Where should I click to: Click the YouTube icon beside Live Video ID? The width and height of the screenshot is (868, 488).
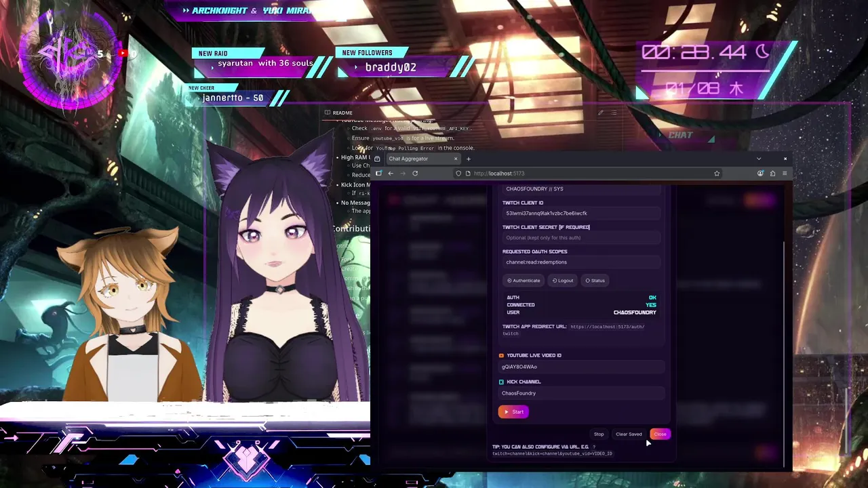[501, 355]
